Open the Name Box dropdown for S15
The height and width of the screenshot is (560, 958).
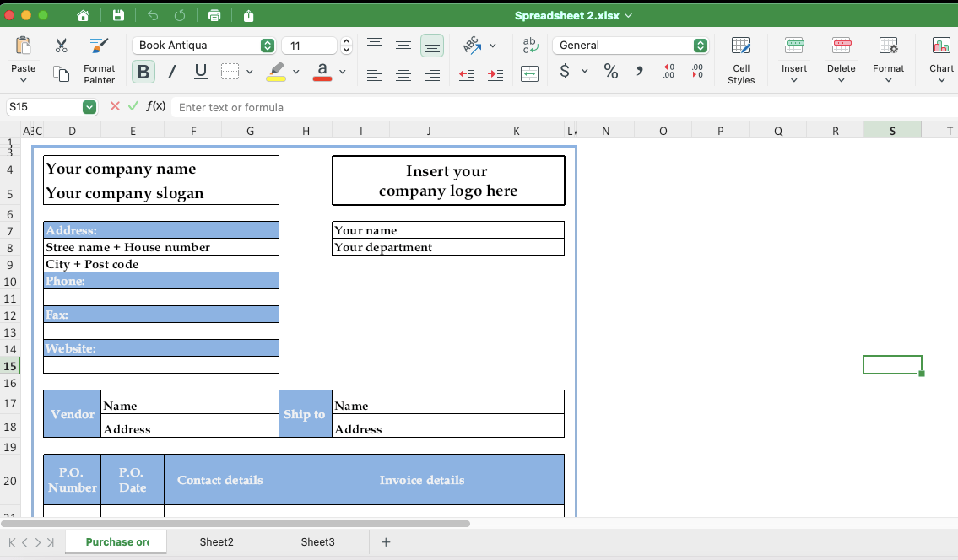89,107
